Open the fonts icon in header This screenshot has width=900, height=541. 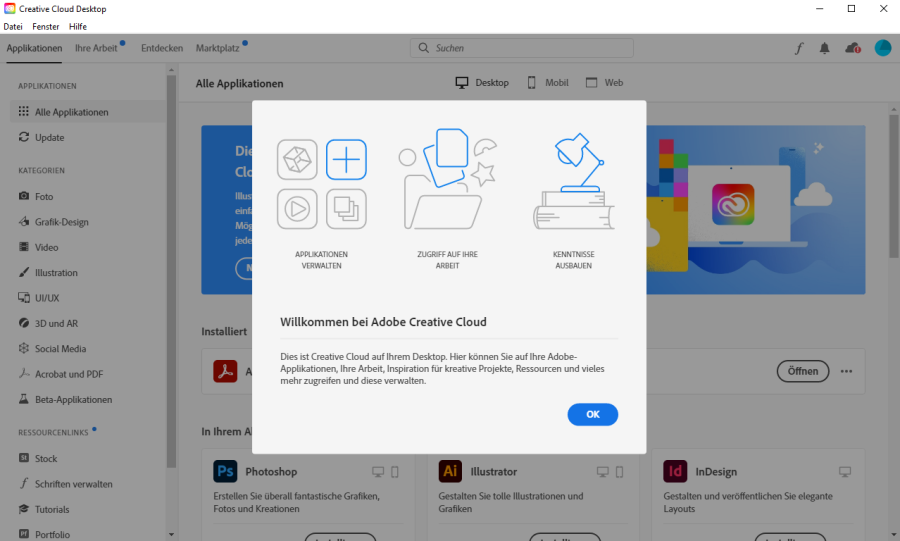pos(799,48)
